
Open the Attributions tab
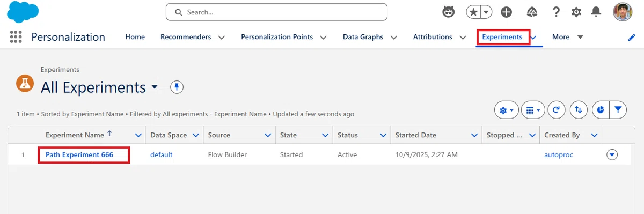tap(433, 37)
